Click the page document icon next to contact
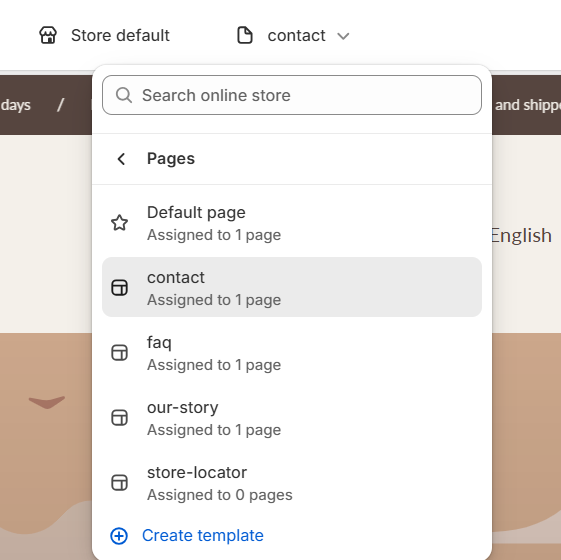This screenshot has height=560, width=561. point(245,35)
